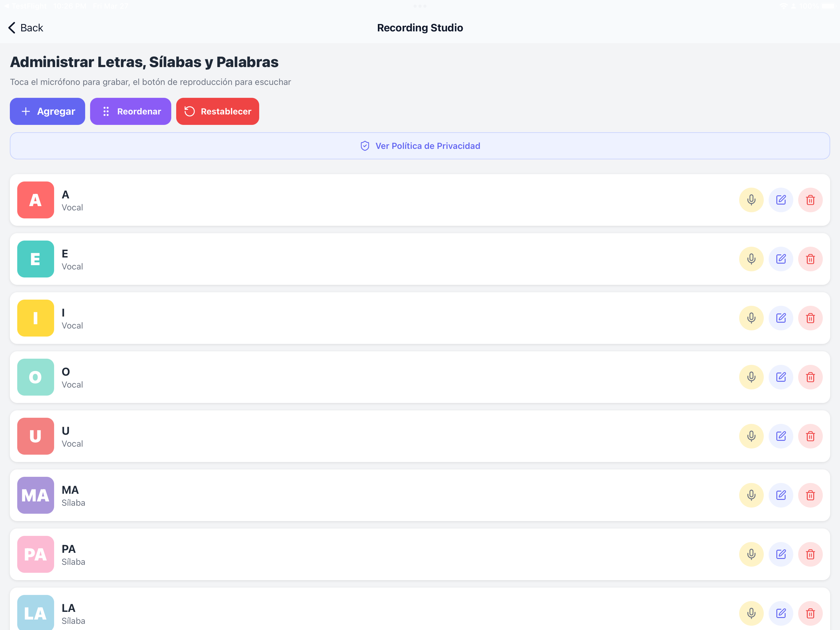Select the 'Sílaba' label under PA

pyautogui.click(x=73, y=562)
